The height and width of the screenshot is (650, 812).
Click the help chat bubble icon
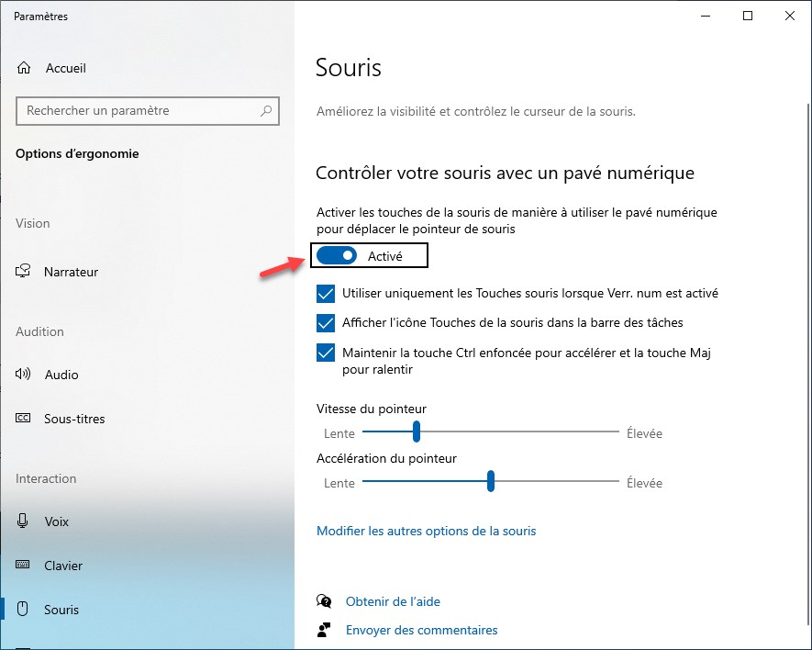coord(324,601)
